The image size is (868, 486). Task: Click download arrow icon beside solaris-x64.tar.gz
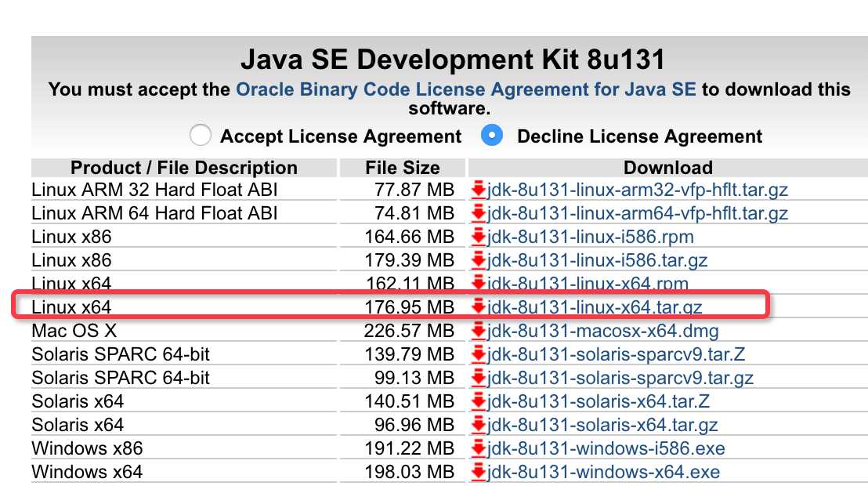tap(479, 425)
